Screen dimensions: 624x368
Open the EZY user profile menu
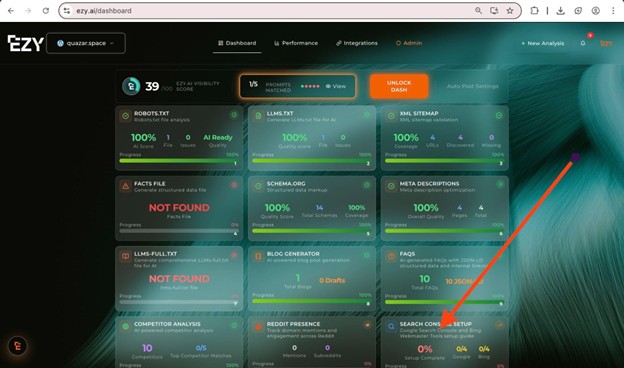tap(606, 43)
